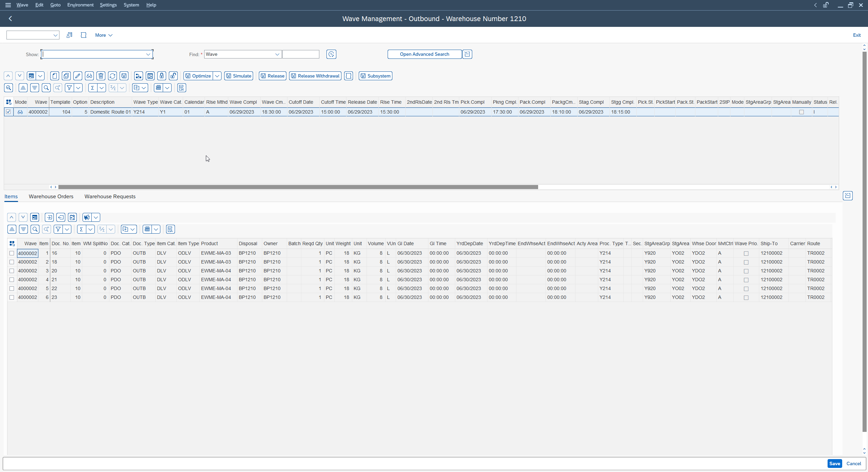Open the Find field dropdown showing Wave
Image resolution: width=868 pixels, height=472 pixels.
[x=277, y=54]
